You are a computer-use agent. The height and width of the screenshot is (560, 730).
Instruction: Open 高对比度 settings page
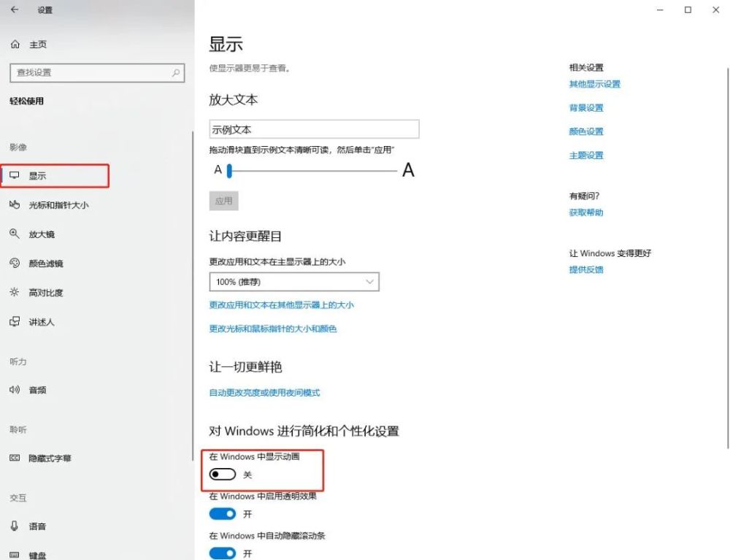coord(45,293)
